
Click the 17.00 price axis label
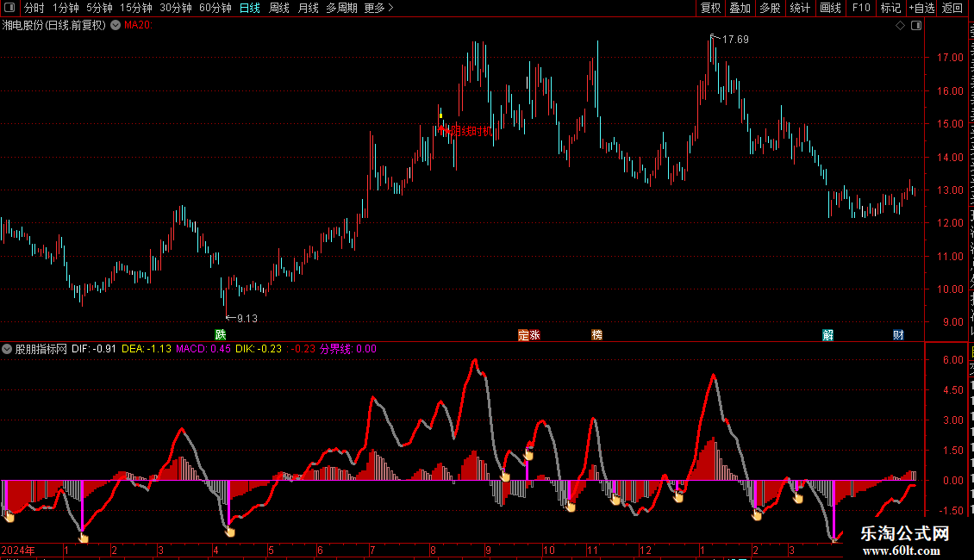[x=949, y=58]
